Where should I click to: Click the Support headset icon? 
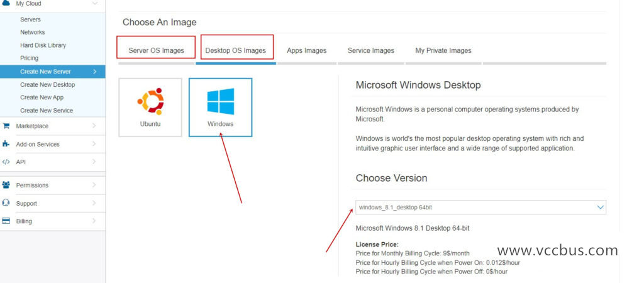click(x=6, y=203)
